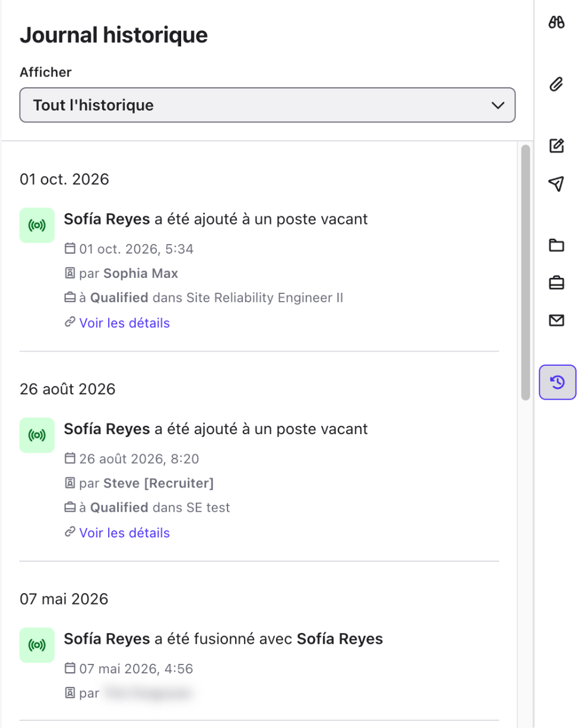The width and height of the screenshot is (582, 728).
Task: Click the green icon beside 26 août 2026 entry
Action: point(37,435)
